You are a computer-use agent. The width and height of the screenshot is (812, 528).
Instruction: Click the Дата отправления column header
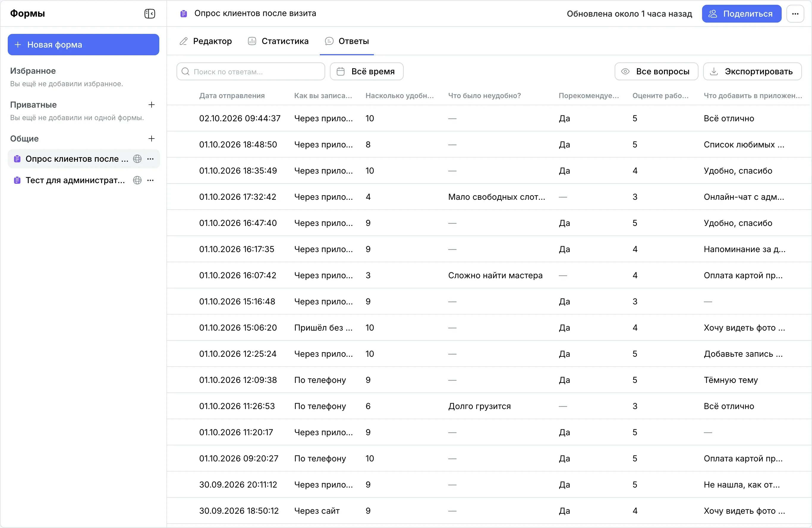pos(232,95)
